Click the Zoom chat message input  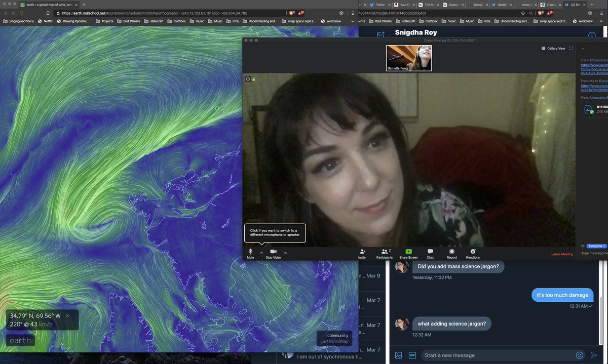(594, 253)
